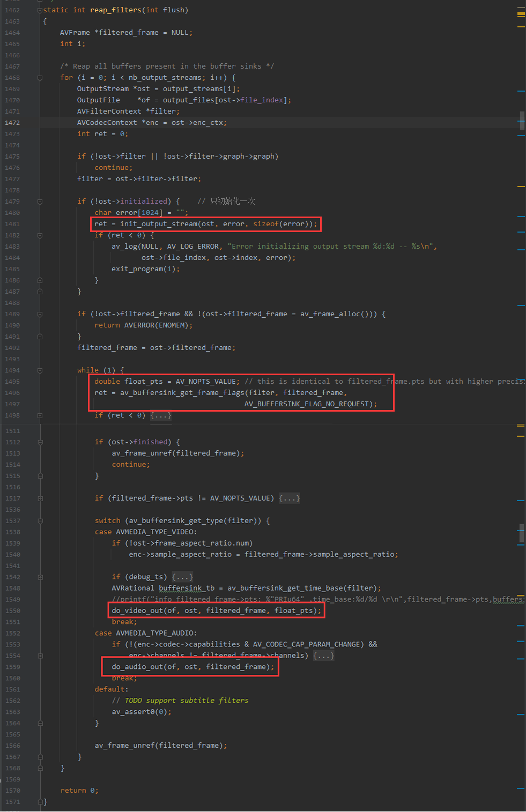The height and width of the screenshot is (812, 526).
Task: Click the av_buffersink_get_time_base call
Action: [302, 588]
